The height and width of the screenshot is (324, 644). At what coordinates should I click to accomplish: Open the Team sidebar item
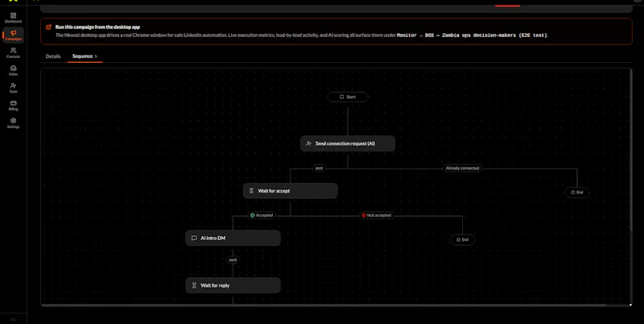click(13, 88)
